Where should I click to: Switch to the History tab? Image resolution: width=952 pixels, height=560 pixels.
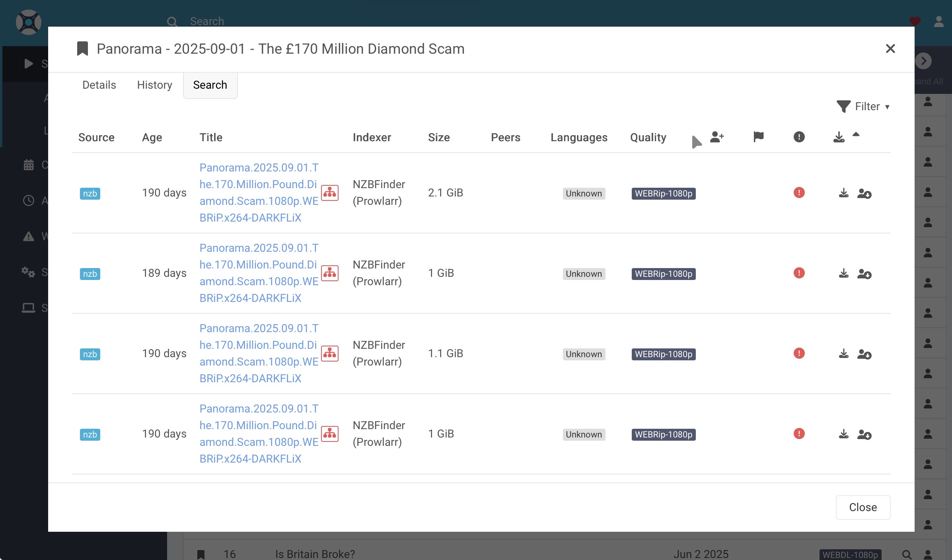click(x=154, y=85)
